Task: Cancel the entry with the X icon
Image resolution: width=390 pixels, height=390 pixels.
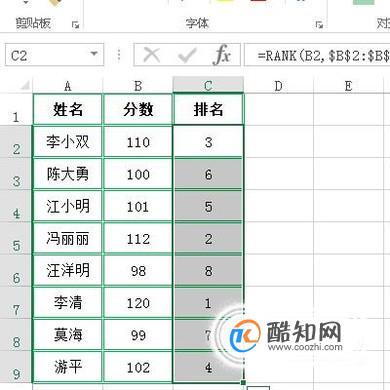Action: coord(152,55)
